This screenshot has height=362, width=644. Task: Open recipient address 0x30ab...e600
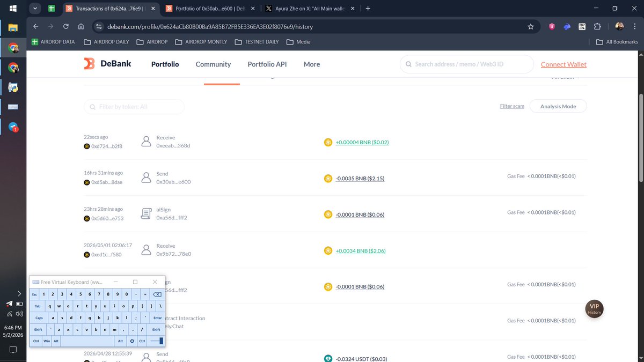[x=173, y=182]
